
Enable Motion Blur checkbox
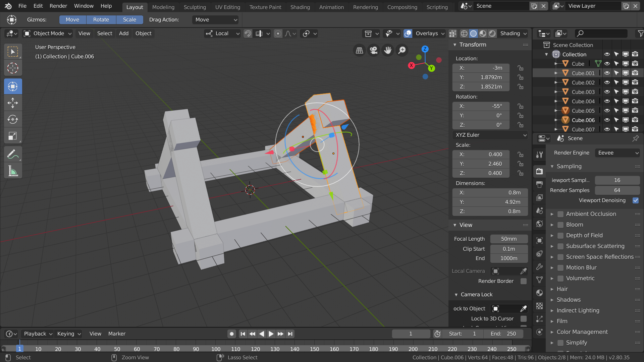coord(560,268)
